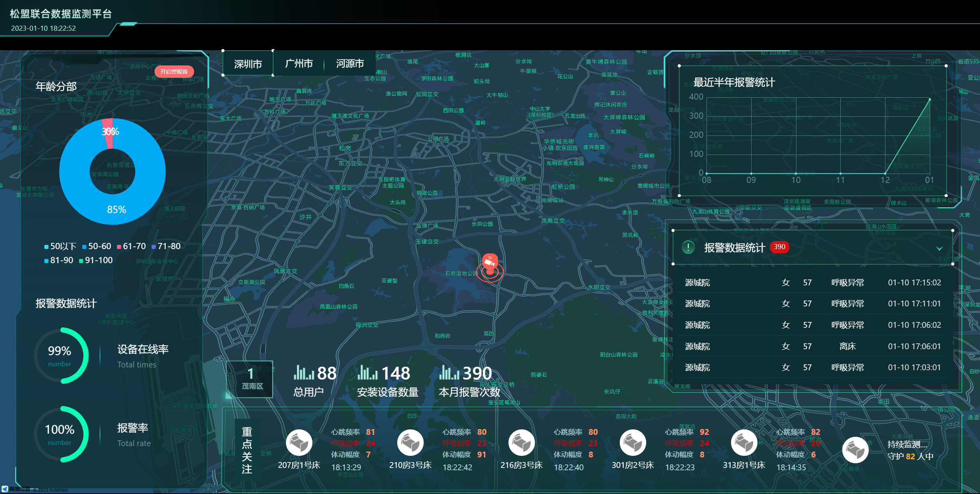The image size is (980, 494).
Task: Click the alarm chart point at 08
Action: tap(707, 173)
